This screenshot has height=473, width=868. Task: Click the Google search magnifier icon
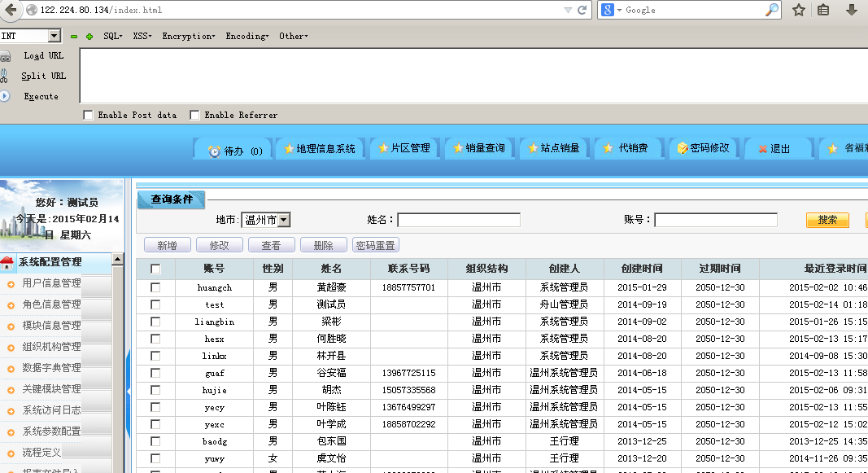(x=772, y=10)
